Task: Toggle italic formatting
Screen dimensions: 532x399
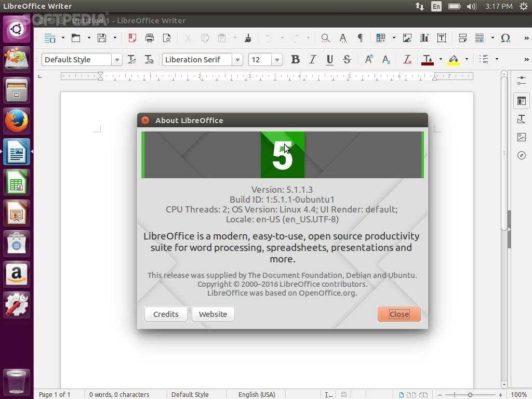Action: pyautogui.click(x=312, y=60)
